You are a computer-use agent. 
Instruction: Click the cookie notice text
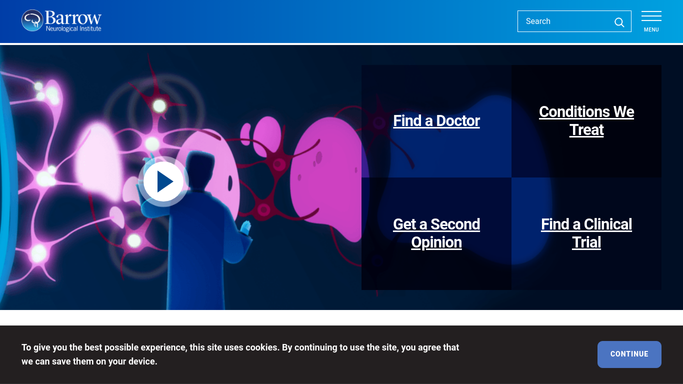coord(240,354)
